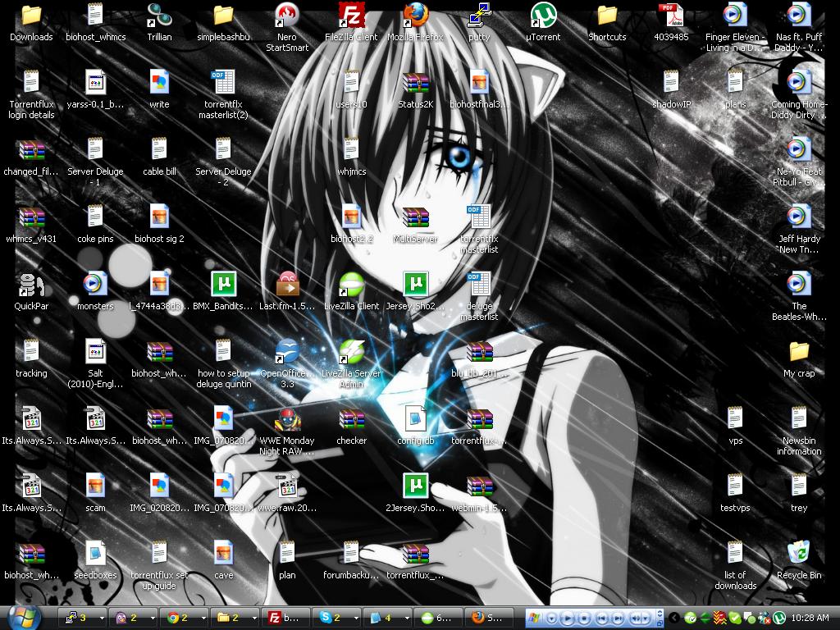Switch to the FileZilla taskbar button
Image resolution: width=840 pixels, height=630 pixels.
pyautogui.click(x=285, y=618)
